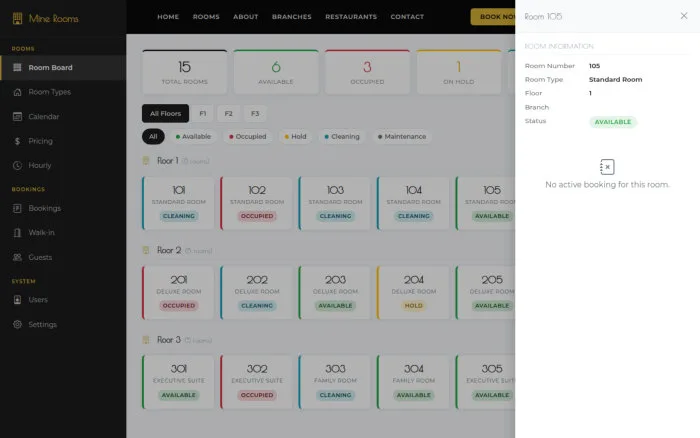This screenshot has height=438, width=700.
Task: Click the no-booking notebook icon
Action: tap(607, 167)
